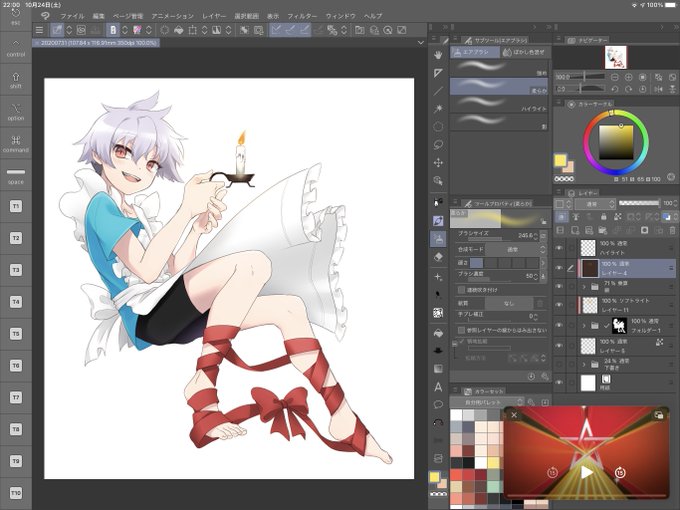Select the Fill bucket tool in tool palette
The height and width of the screenshot is (510, 680).
(438, 333)
